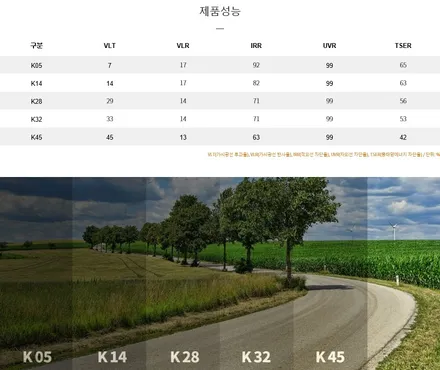Click the K32 label on the landscape photo
This screenshot has width=440, height=370.
tap(256, 357)
